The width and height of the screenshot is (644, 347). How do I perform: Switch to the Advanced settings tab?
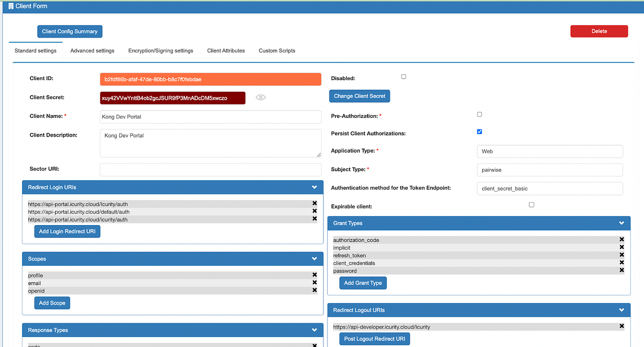[92, 51]
